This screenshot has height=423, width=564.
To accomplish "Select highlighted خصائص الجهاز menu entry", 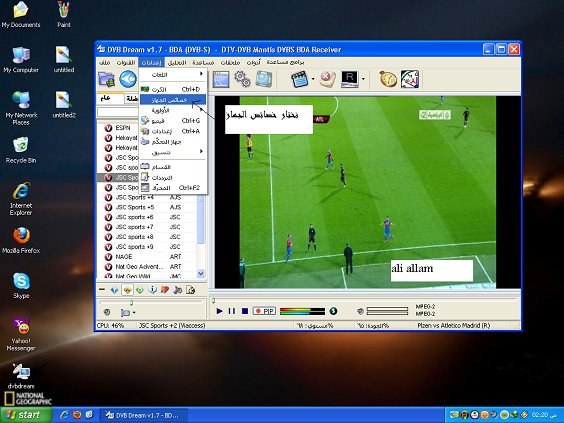I will tap(173, 100).
